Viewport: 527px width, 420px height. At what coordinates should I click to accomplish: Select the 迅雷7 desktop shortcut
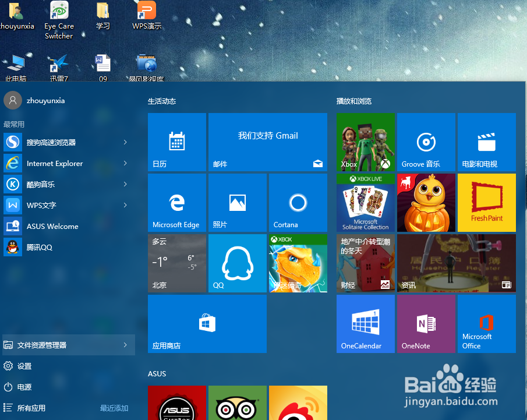(59, 68)
